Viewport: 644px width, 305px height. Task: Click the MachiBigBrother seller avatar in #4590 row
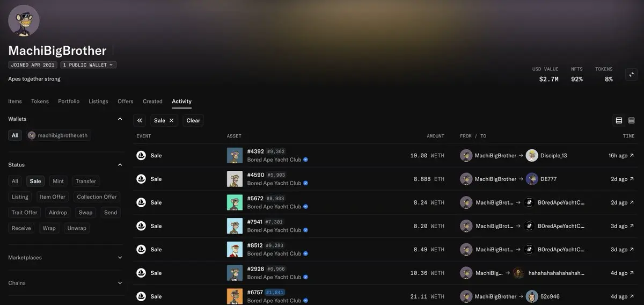pos(466,179)
